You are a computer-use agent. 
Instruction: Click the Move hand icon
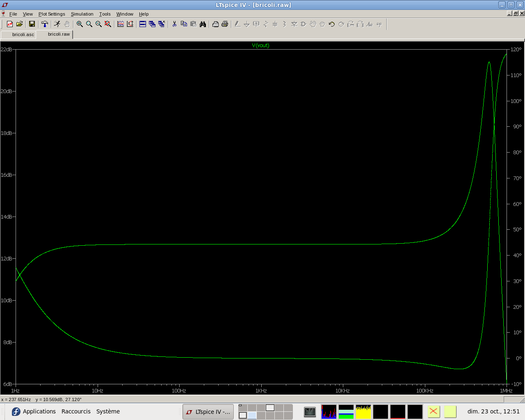[x=313, y=24]
